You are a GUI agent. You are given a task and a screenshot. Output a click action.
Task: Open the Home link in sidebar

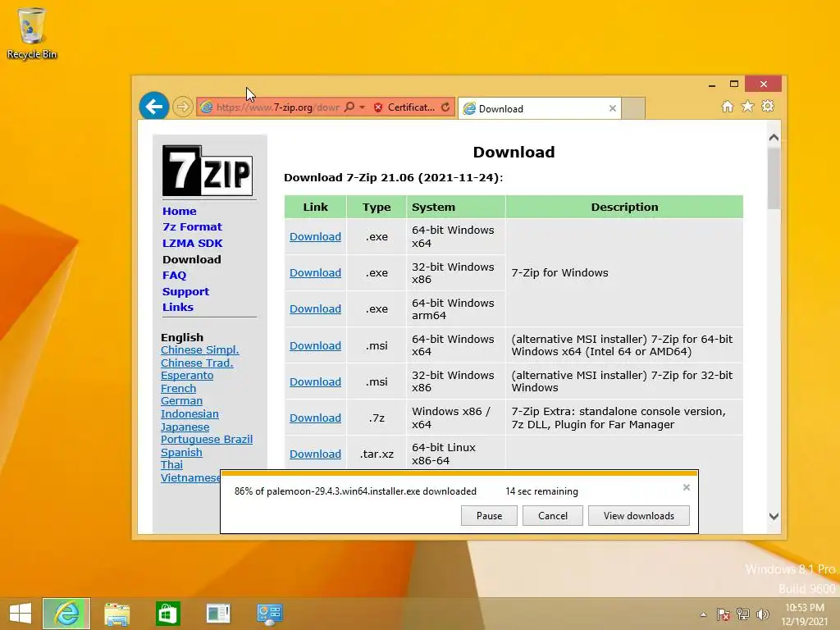click(x=180, y=211)
